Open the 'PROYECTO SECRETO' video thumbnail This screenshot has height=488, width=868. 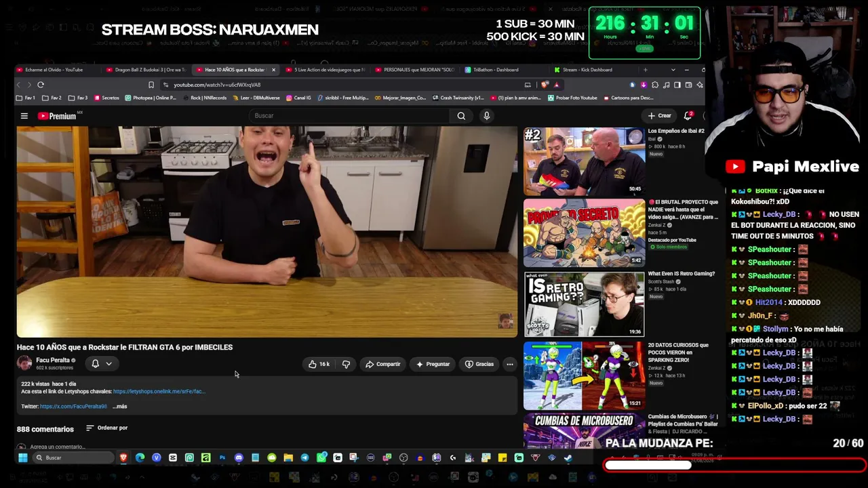pos(585,232)
